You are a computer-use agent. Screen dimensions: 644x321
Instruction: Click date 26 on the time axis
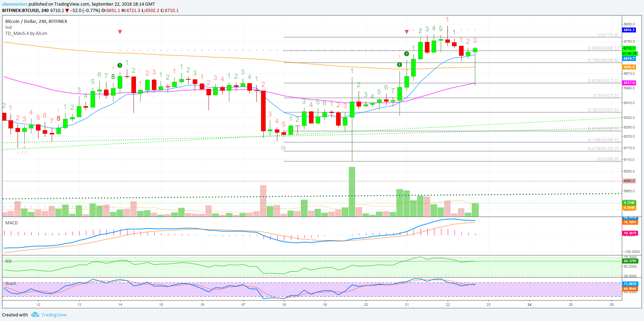612,305
